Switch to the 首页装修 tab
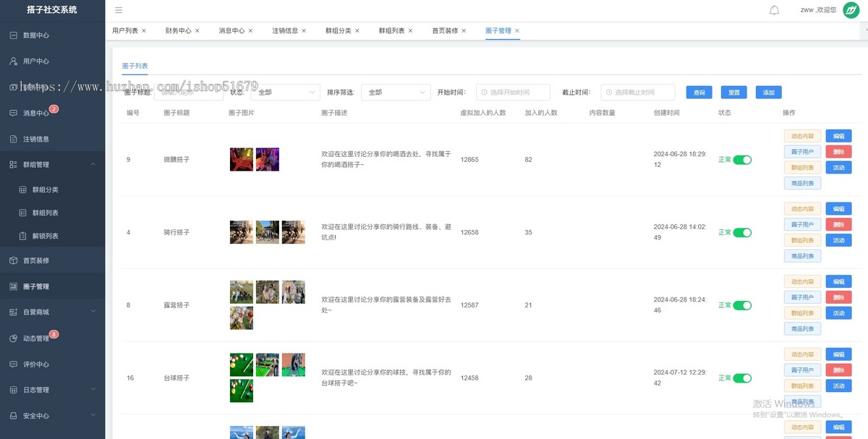The image size is (868, 439). (x=445, y=30)
